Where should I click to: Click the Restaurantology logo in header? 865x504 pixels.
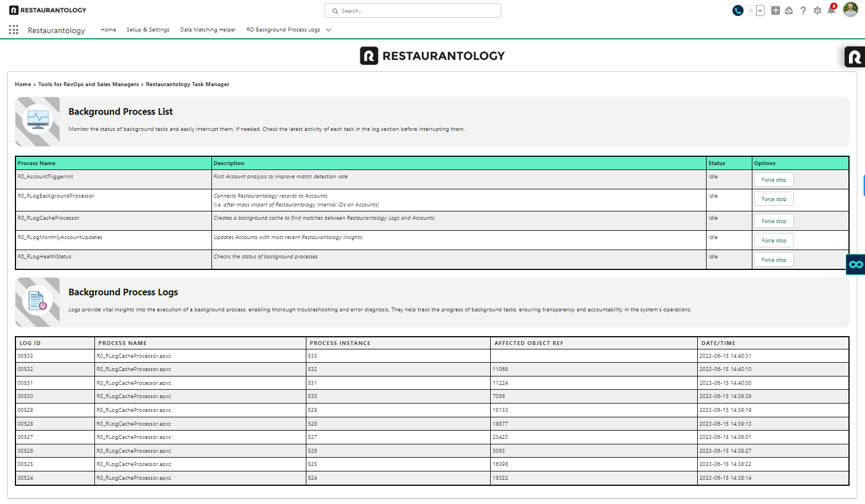(x=48, y=10)
